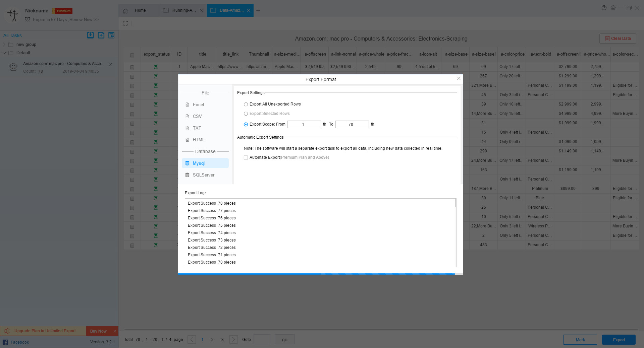Go to next page arrow
This screenshot has width=644, height=348.
(233, 339)
